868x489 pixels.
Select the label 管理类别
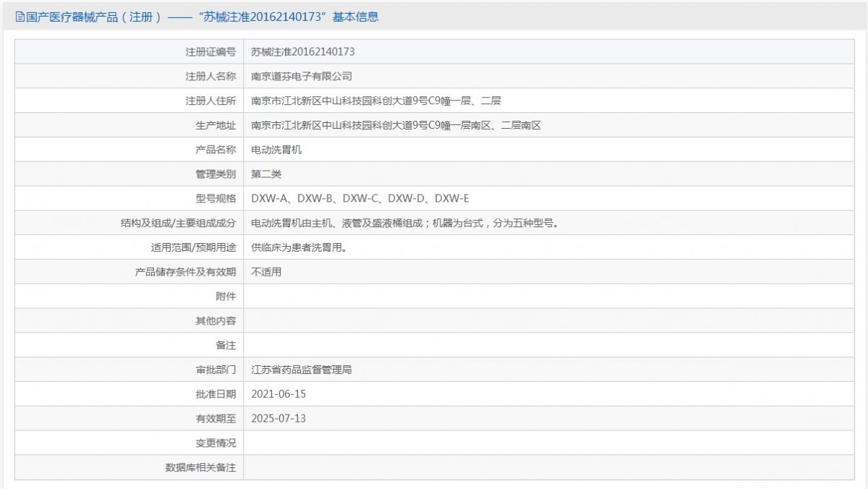(x=216, y=174)
